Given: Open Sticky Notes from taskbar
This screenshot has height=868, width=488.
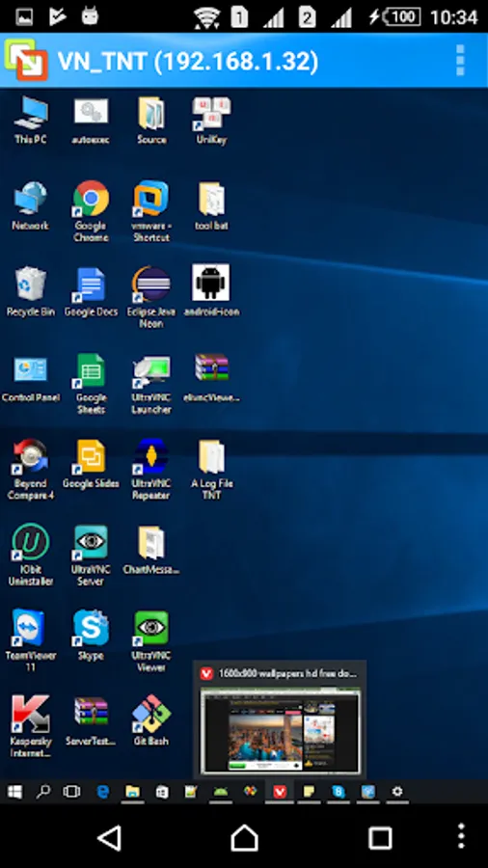Looking at the screenshot, I should tap(309, 792).
